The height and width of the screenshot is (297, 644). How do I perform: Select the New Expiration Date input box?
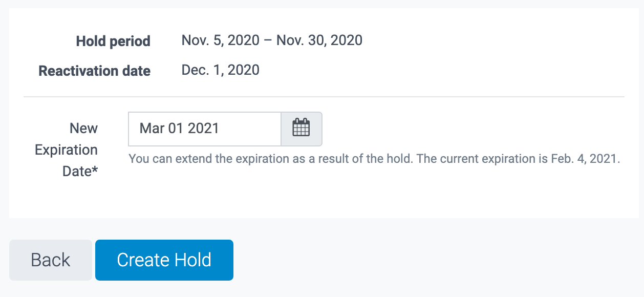coord(205,129)
